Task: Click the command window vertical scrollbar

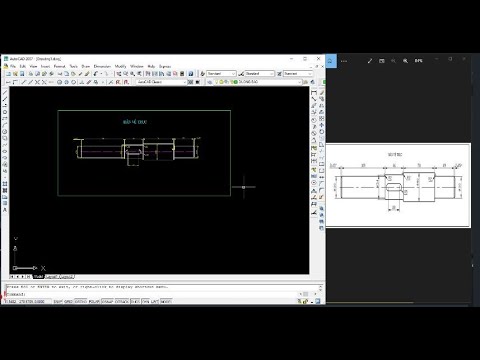Action: point(321,288)
